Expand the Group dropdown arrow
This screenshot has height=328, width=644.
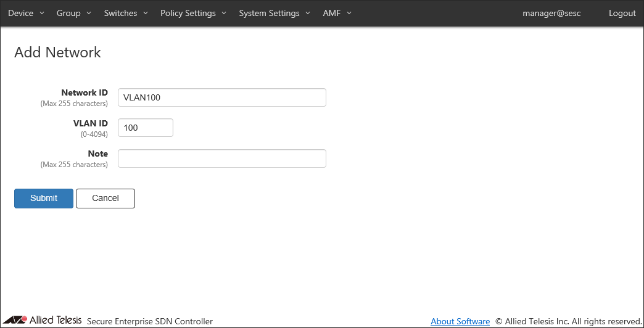click(x=89, y=13)
